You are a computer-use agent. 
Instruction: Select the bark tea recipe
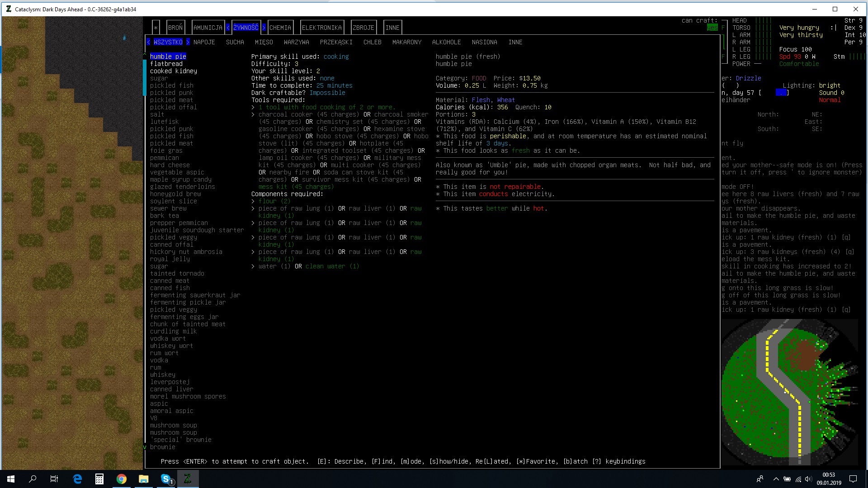click(165, 216)
